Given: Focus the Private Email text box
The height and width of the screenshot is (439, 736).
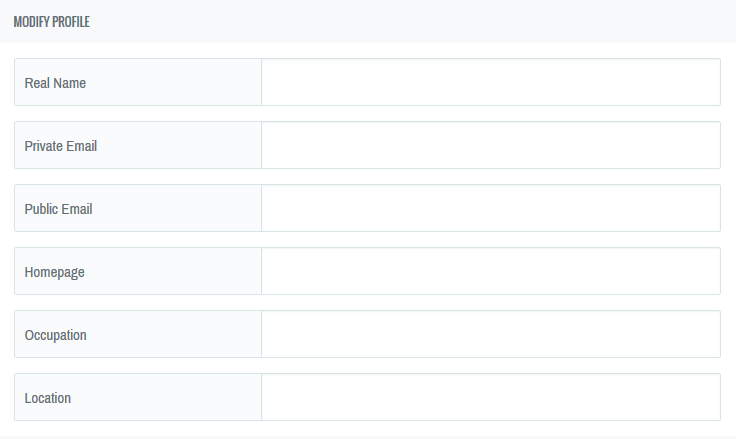Looking at the screenshot, I should (490, 145).
